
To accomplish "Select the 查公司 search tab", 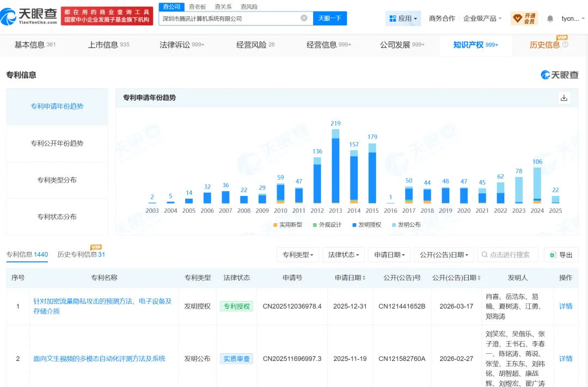I will tap(171, 7).
